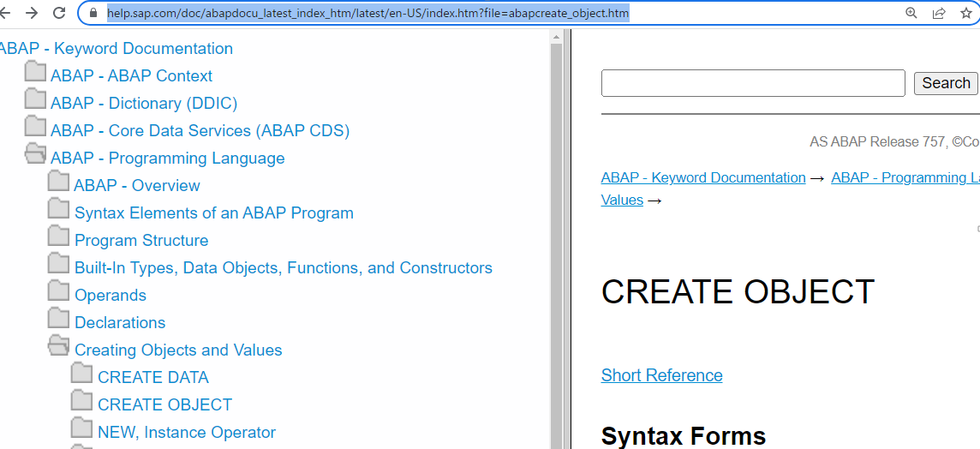Expand folder icon beside ABAP - Overview
This screenshot has width=980, height=449.
(x=59, y=182)
